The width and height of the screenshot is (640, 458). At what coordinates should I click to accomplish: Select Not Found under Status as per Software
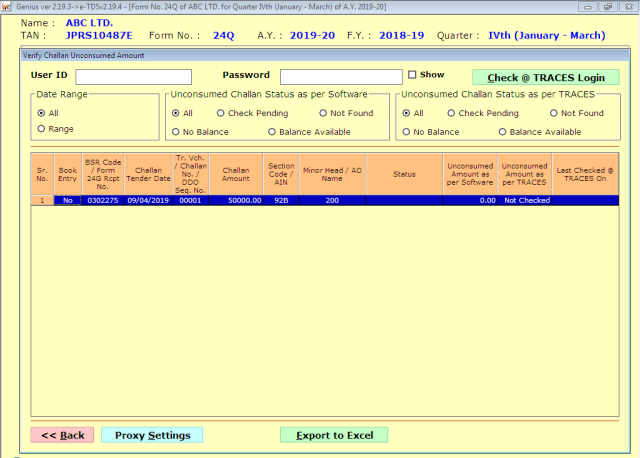pyautogui.click(x=323, y=114)
